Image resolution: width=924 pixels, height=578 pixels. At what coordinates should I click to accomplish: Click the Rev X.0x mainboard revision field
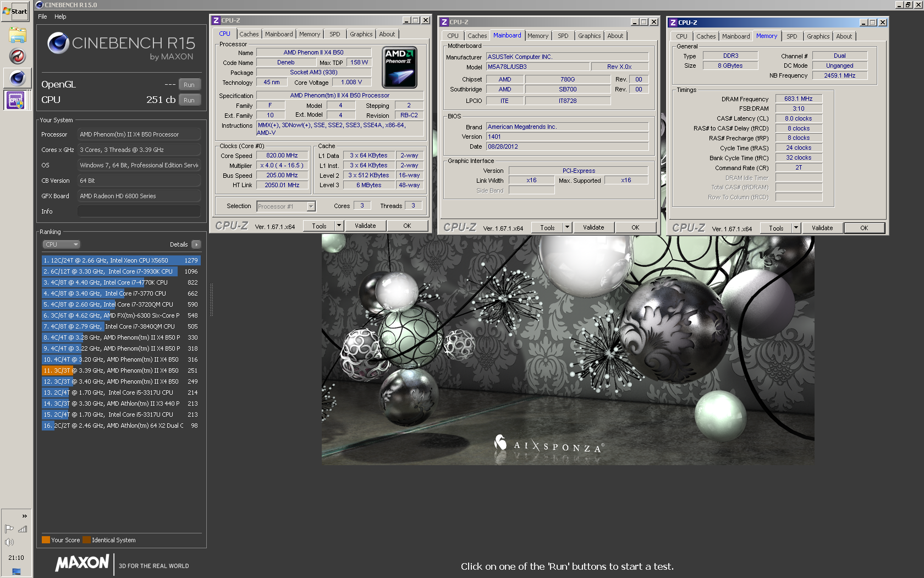coord(619,67)
